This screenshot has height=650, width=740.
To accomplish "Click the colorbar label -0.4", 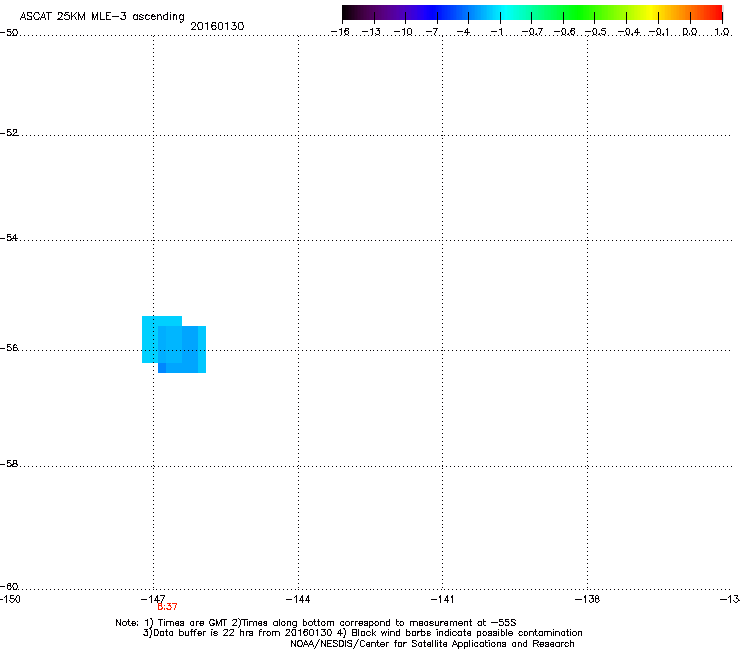I will [629, 32].
